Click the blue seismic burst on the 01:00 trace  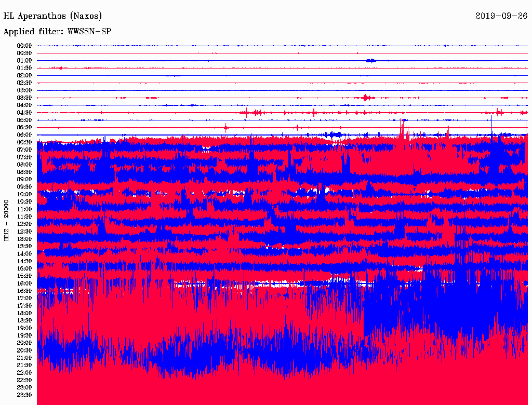[x=371, y=61]
